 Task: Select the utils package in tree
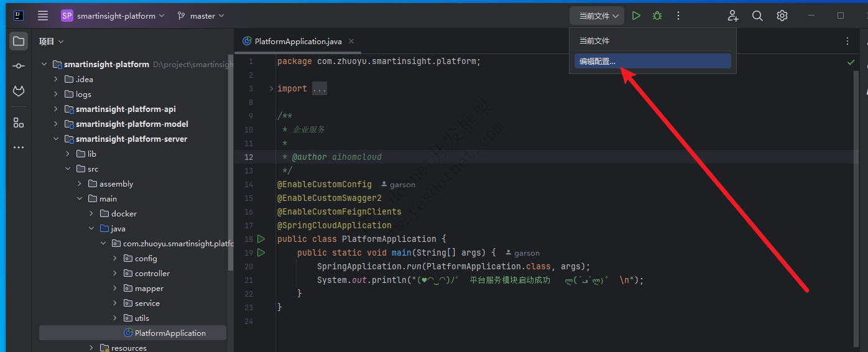click(x=142, y=318)
